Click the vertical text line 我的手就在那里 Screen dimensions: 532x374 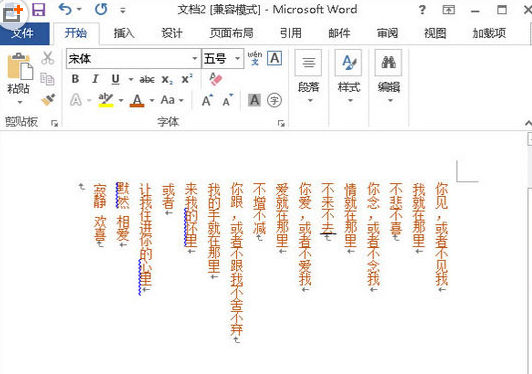pos(214,228)
